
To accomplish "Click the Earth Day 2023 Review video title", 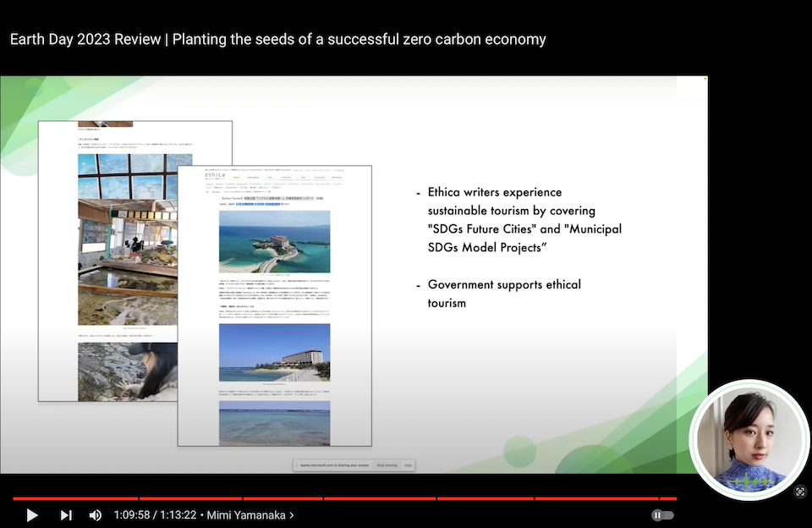I will point(277,39).
